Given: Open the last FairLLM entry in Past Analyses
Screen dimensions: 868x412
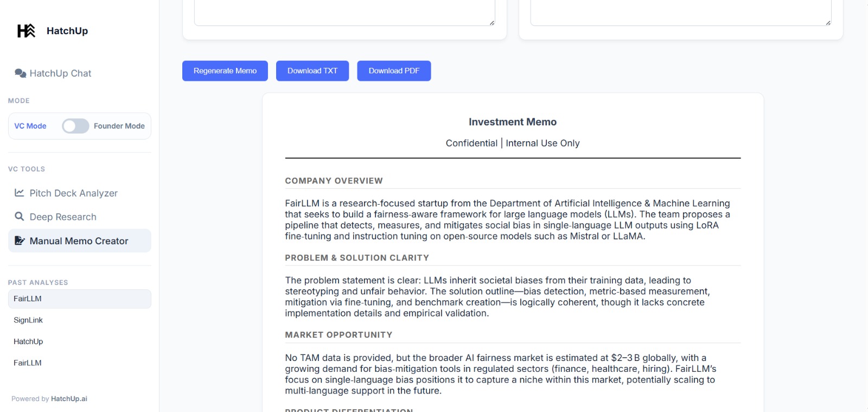Looking at the screenshot, I should (28, 363).
